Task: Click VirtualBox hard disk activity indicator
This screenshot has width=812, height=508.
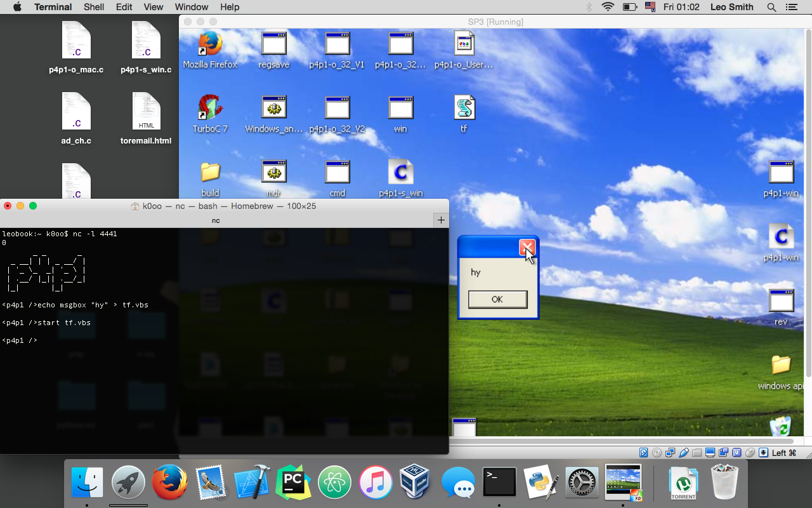Action: (643, 453)
